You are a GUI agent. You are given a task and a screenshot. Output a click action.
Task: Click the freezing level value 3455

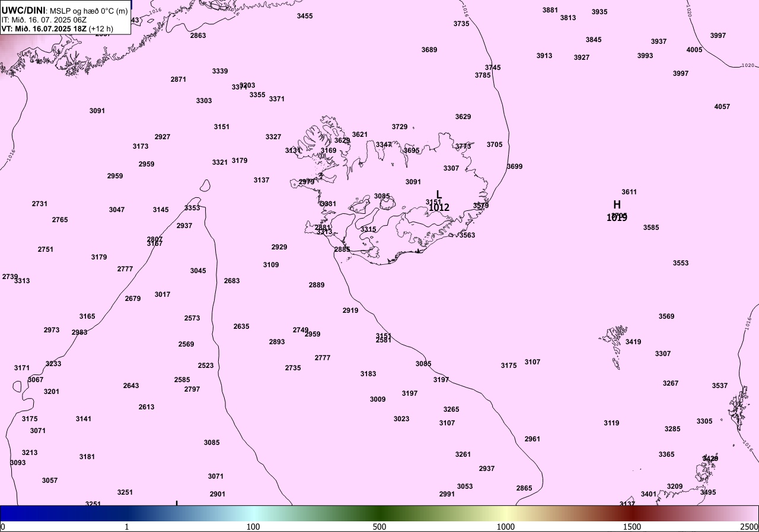(305, 16)
